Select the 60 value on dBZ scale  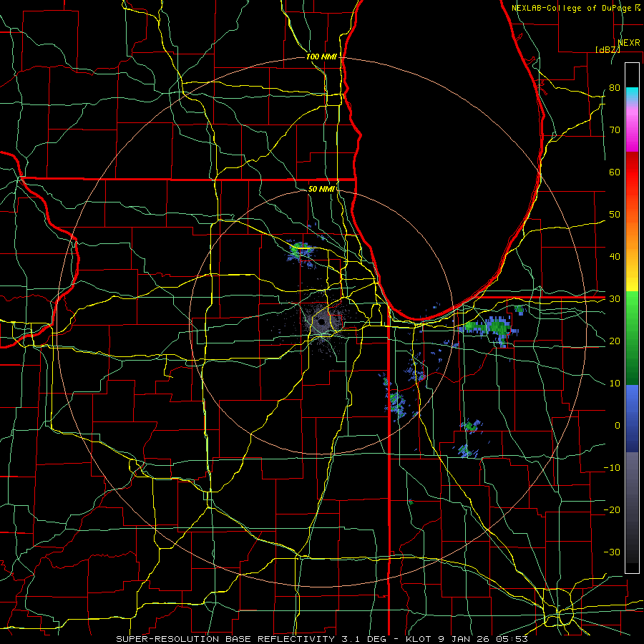[615, 172]
